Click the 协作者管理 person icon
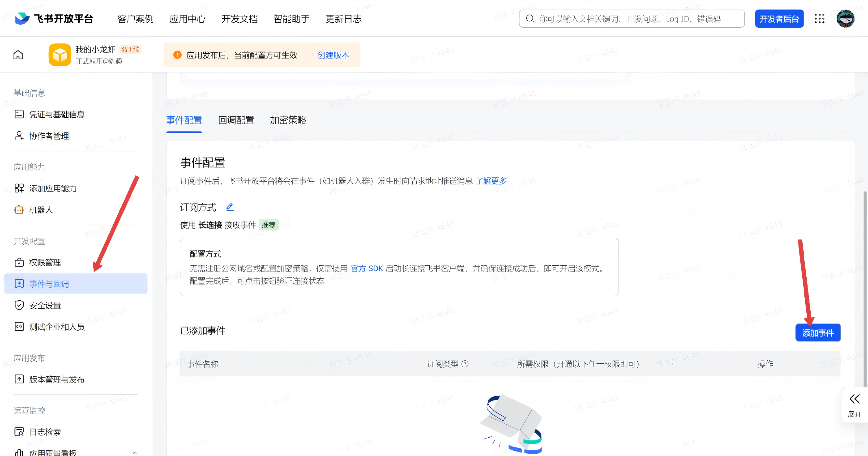Viewport: 868px width, 456px height. point(19,136)
